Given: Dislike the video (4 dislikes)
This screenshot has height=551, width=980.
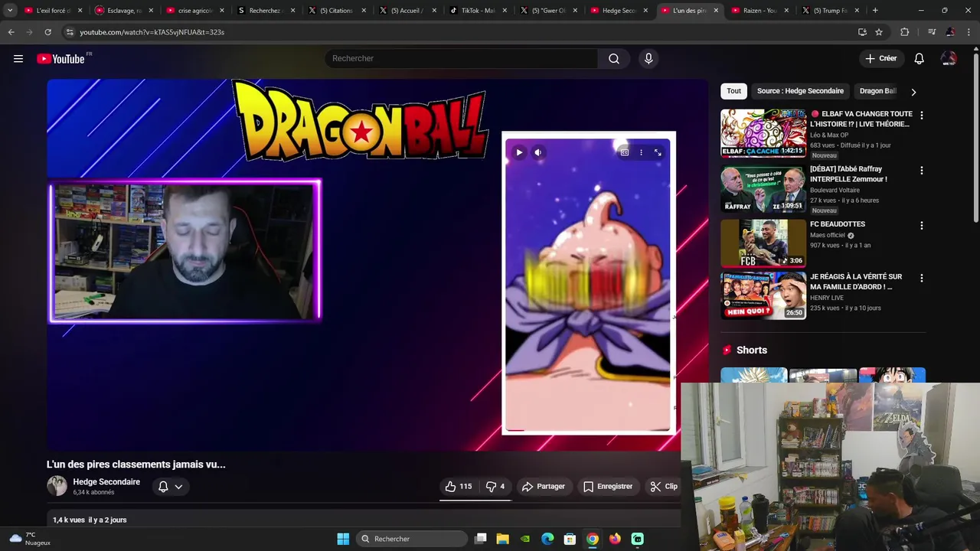Looking at the screenshot, I should point(495,487).
